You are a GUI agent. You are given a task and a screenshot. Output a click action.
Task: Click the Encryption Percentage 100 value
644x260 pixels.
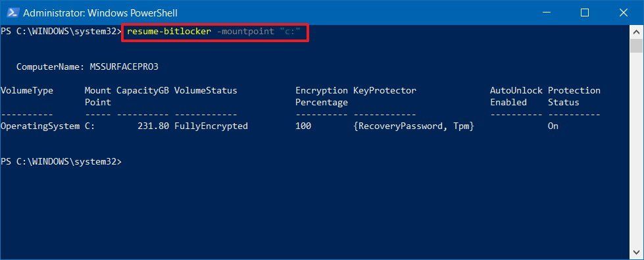[x=303, y=126]
